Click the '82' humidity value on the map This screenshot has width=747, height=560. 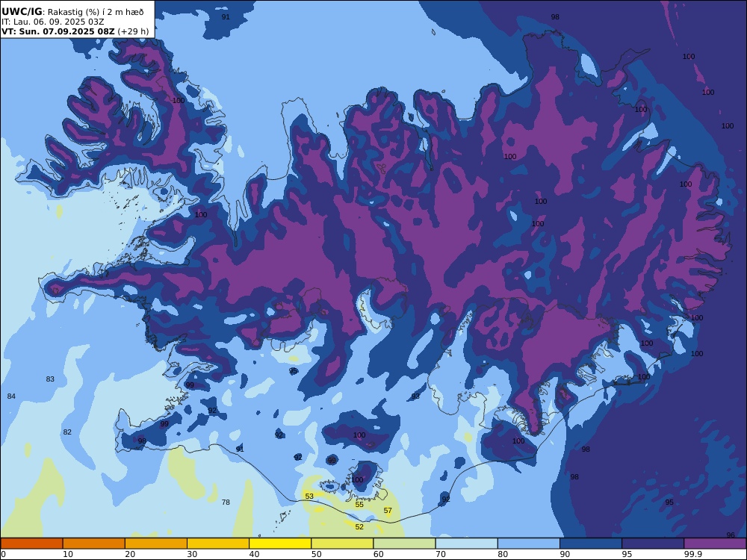pyautogui.click(x=67, y=432)
